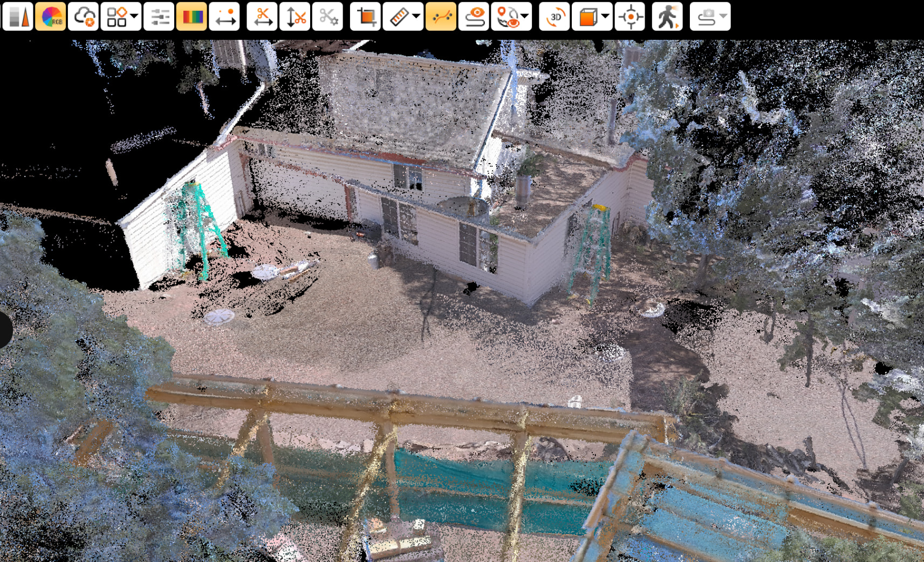Viewport: 924px width, 562px height.
Task: Select the ruler measurement tool
Action: 398,17
